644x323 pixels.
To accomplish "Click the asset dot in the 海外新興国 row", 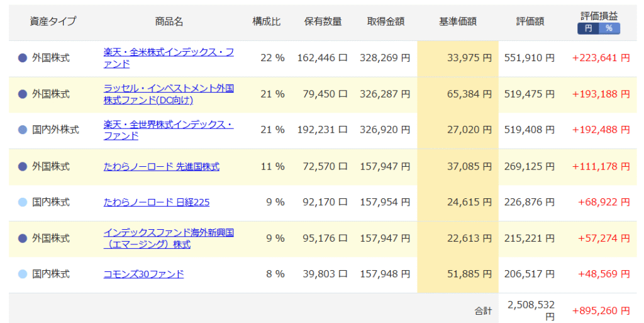I will pos(23,239).
